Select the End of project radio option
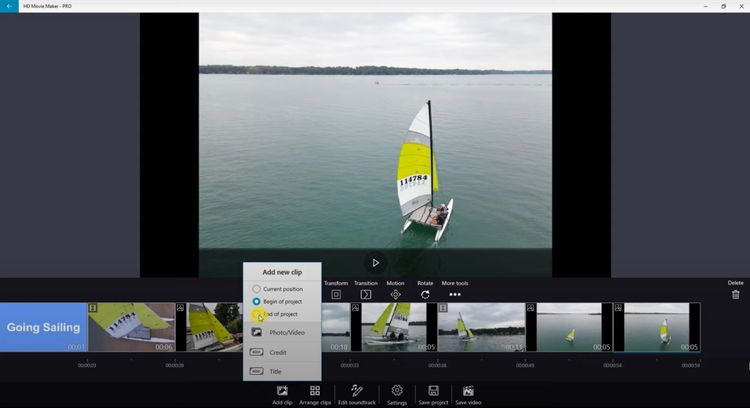The image size is (750, 408). click(256, 314)
